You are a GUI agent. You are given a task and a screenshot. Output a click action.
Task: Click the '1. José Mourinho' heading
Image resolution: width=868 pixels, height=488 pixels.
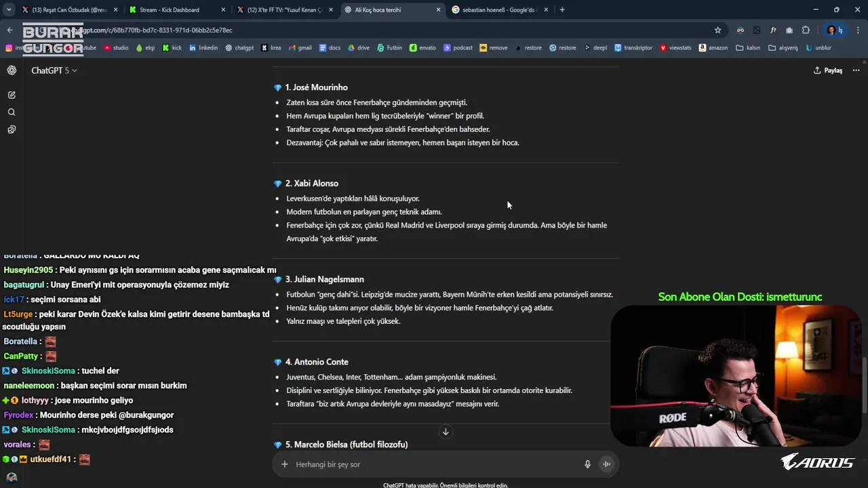coord(316,87)
